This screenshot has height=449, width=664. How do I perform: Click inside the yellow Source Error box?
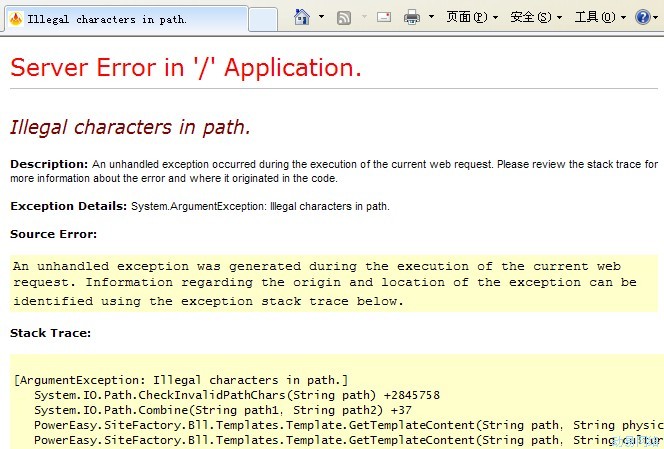pyautogui.click(x=330, y=284)
